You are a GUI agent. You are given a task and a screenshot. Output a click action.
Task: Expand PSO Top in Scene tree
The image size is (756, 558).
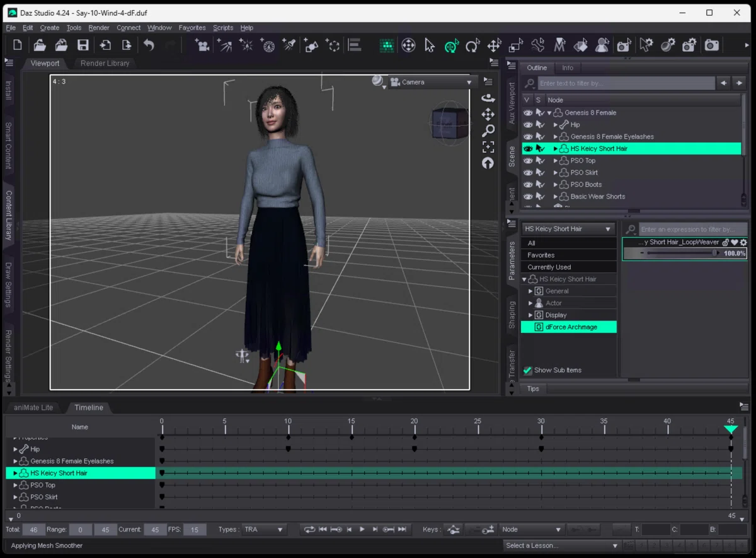[555, 161]
